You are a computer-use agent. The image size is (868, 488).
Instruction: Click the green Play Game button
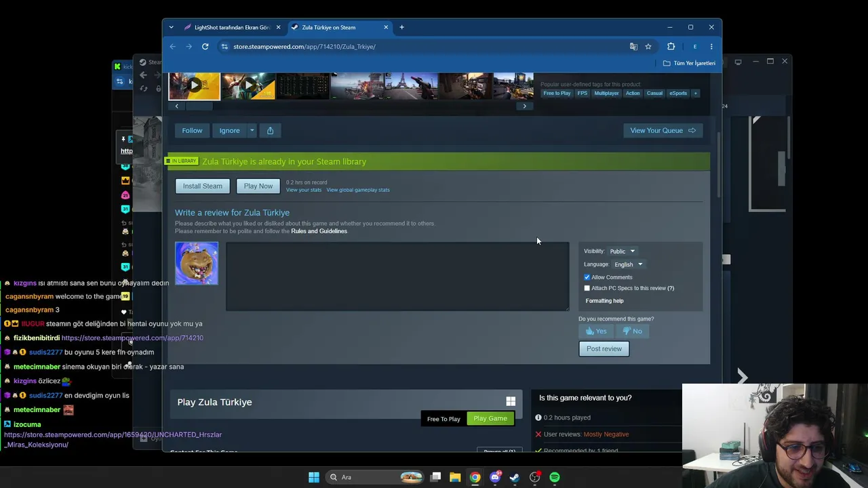point(490,418)
